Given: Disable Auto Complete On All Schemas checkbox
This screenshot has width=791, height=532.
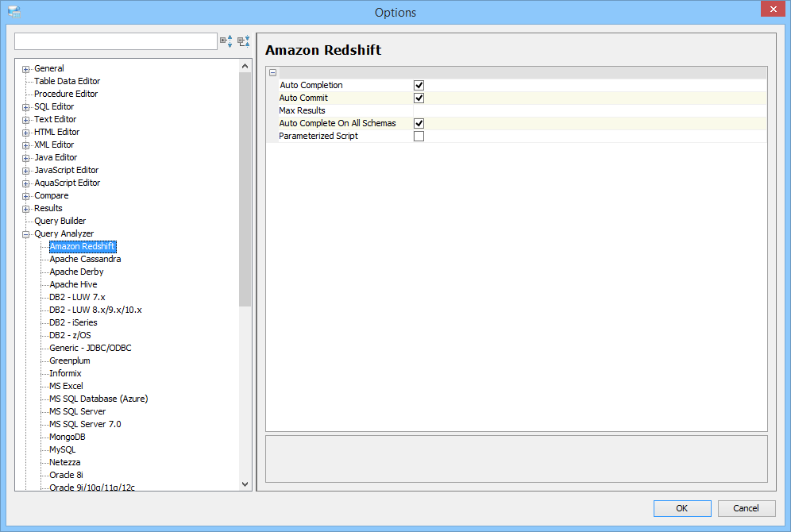Looking at the screenshot, I should [x=419, y=123].
